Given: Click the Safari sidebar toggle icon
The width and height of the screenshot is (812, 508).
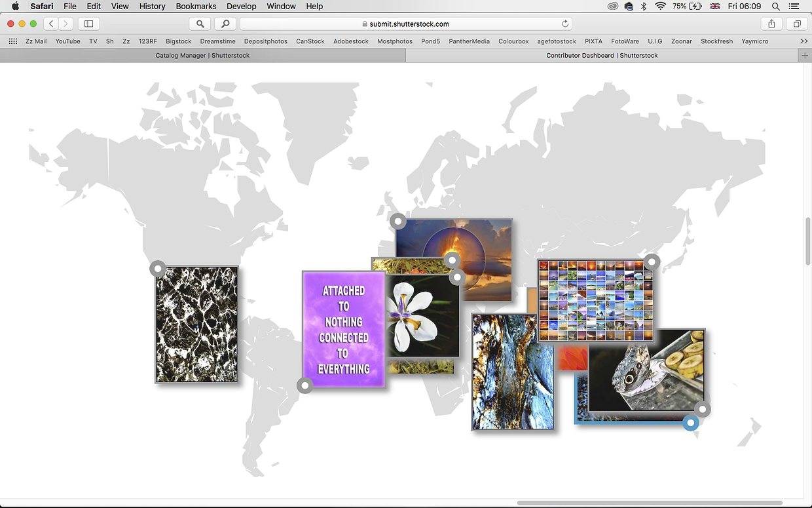Looking at the screenshot, I should [x=88, y=24].
